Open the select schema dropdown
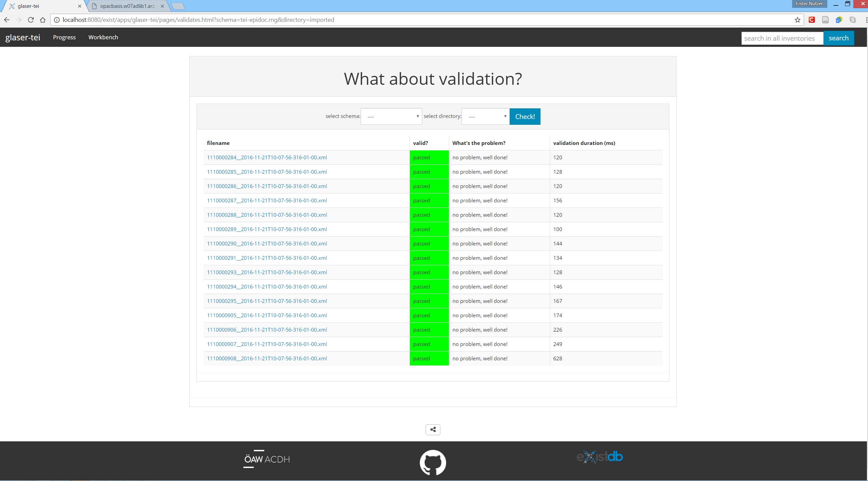 pyautogui.click(x=391, y=117)
